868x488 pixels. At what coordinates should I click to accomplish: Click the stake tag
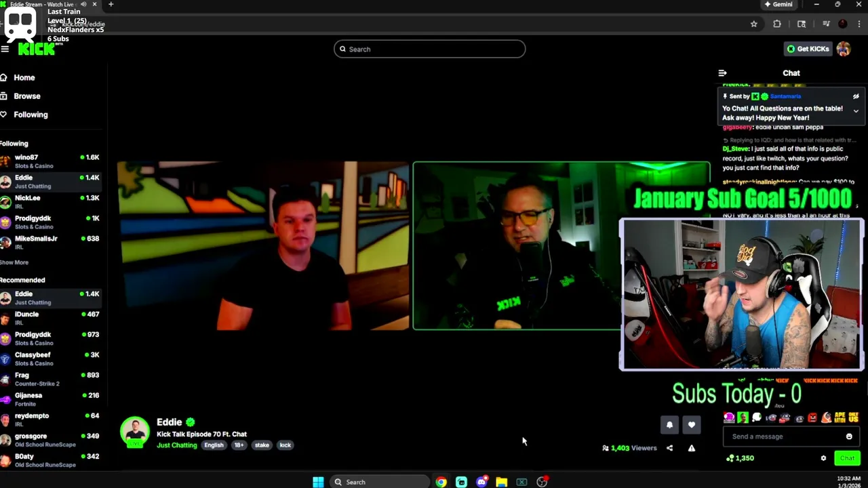click(262, 445)
